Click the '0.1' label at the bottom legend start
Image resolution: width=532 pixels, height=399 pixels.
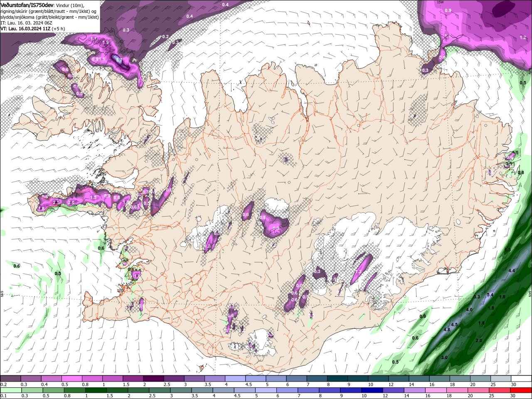pos(3,396)
